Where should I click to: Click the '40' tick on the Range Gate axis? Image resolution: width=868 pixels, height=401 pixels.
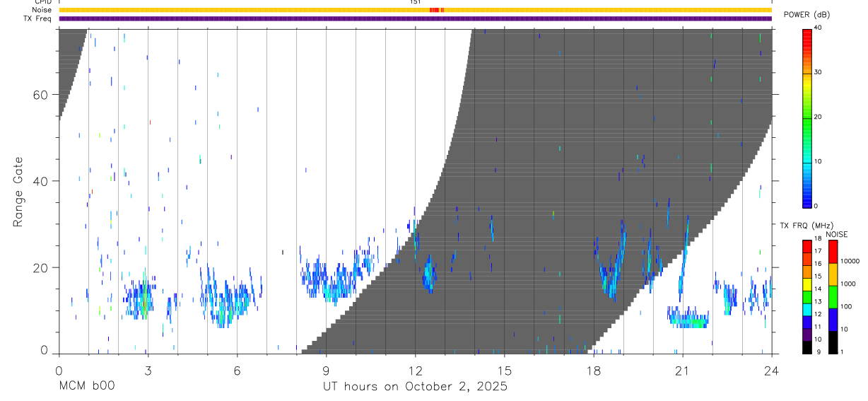pyautogui.click(x=41, y=181)
